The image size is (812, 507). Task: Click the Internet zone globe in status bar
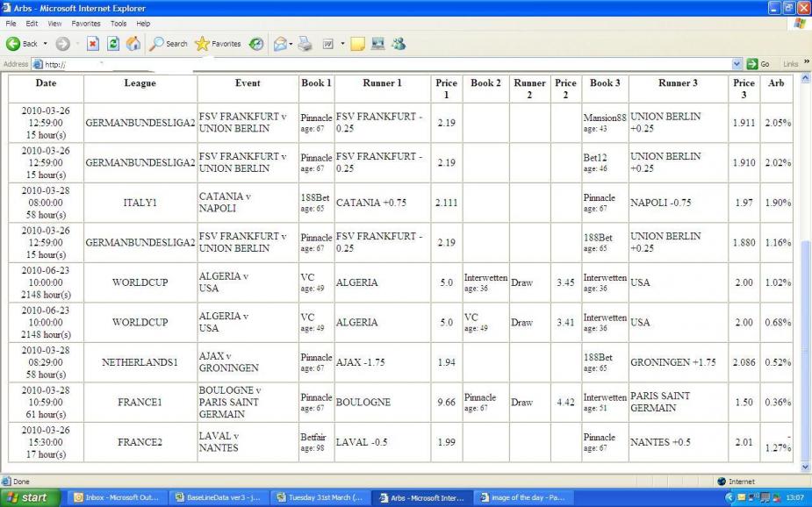click(722, 482)
